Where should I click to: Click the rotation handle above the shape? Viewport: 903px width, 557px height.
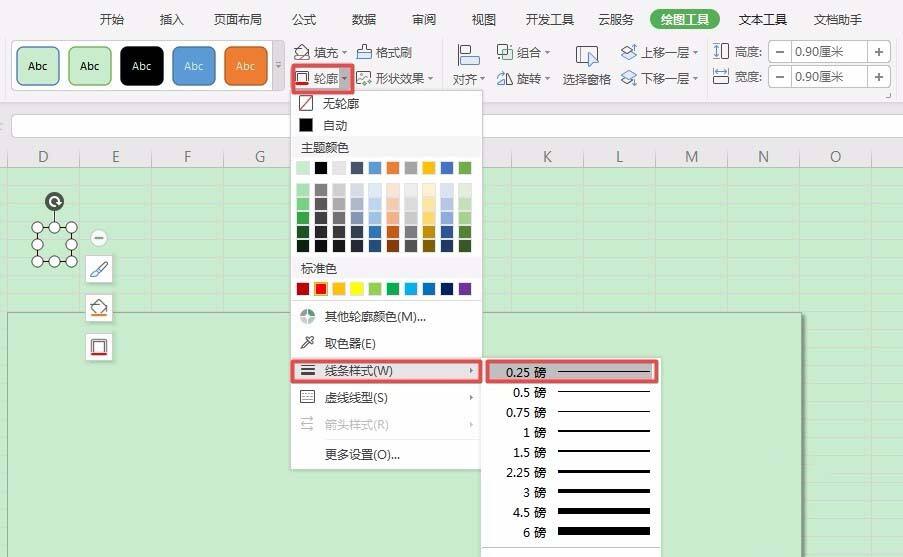pyautogui.click(x=54, y=202)
